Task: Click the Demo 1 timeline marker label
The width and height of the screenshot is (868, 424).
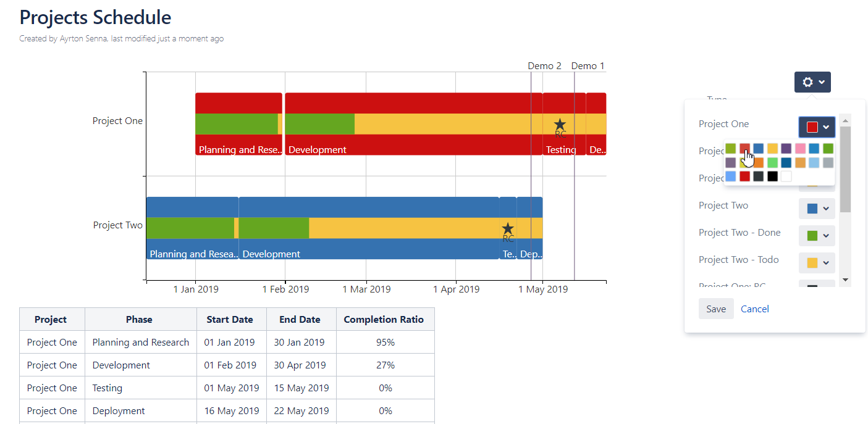Action: (588, 66)
